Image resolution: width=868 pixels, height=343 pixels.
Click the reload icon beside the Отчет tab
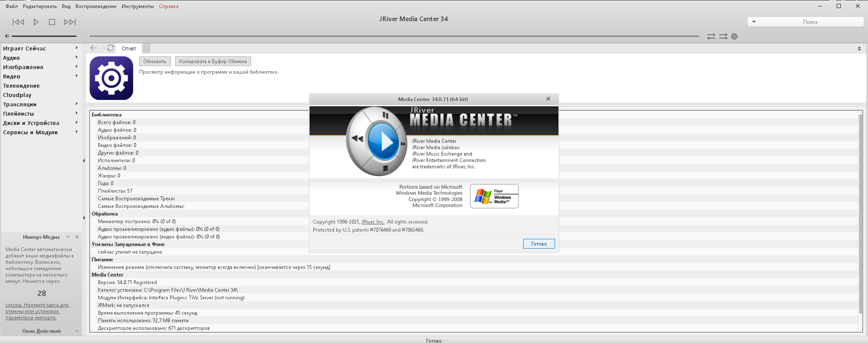111,48
